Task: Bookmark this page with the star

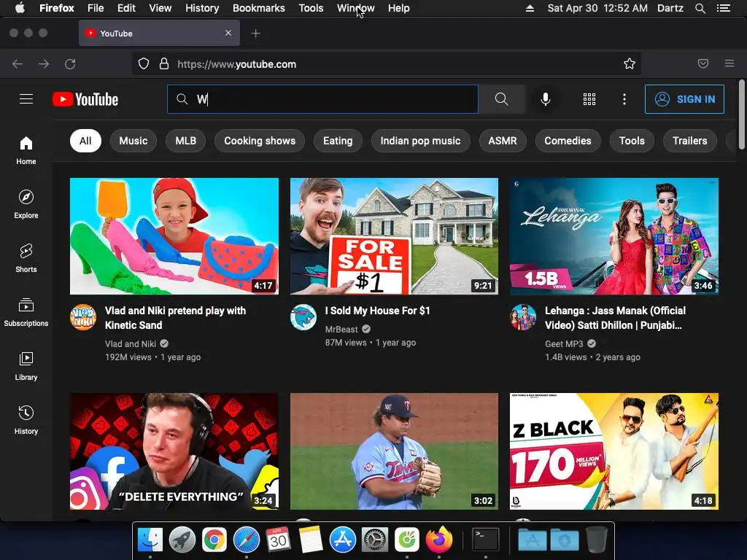Action: tap(630, 64)
